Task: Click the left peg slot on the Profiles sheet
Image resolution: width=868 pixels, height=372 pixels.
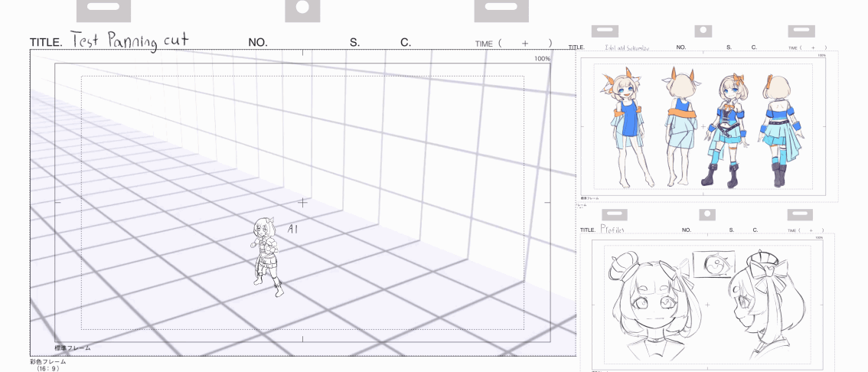Action: pyautogui.click(x=615, y=215)
